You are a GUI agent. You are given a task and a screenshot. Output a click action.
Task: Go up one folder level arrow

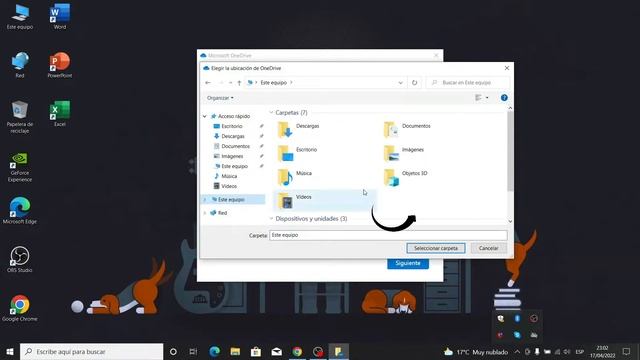tap(239, 82)
